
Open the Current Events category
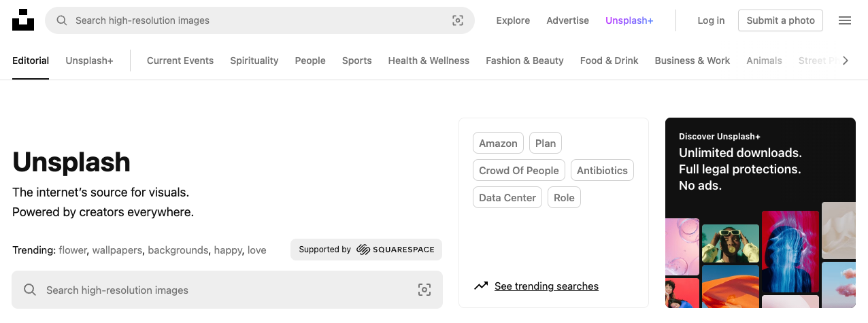coord(180,61)
